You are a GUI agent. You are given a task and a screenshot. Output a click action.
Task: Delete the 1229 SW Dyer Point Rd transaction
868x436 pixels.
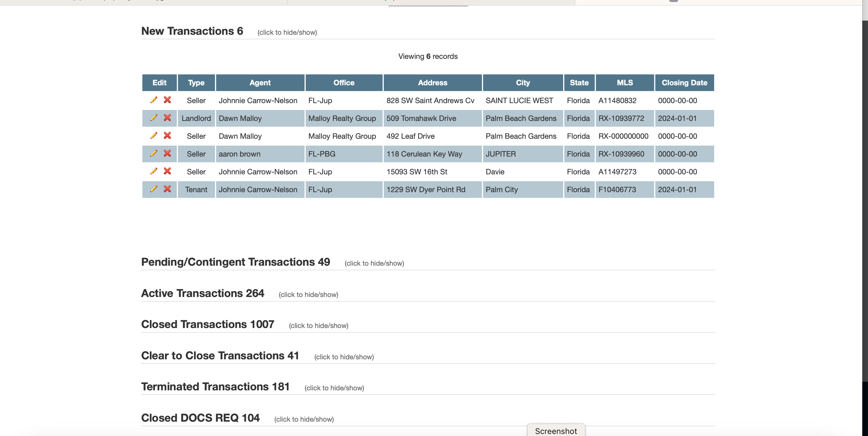coord(167,189)
